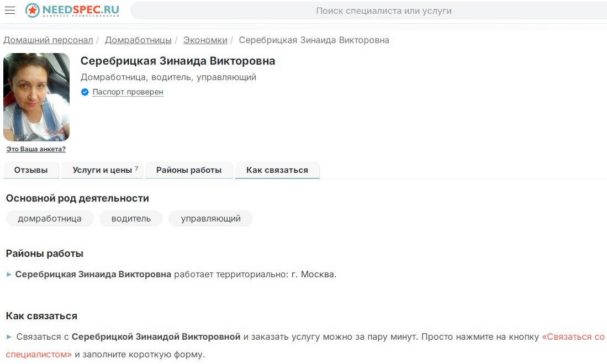The height and width of the screenshot is (364, 607).
Task: Click the домработница tag
Action: (50, 219)
